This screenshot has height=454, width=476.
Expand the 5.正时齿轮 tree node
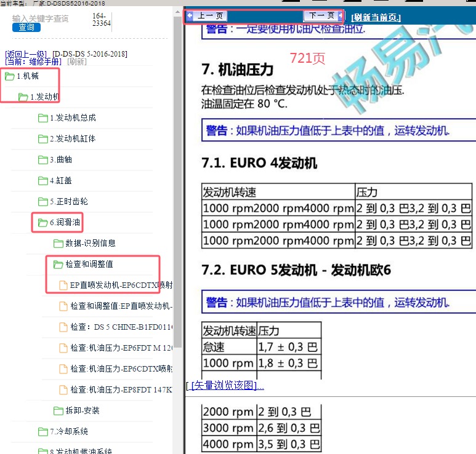pyautogui.click(x=69, y=201)
